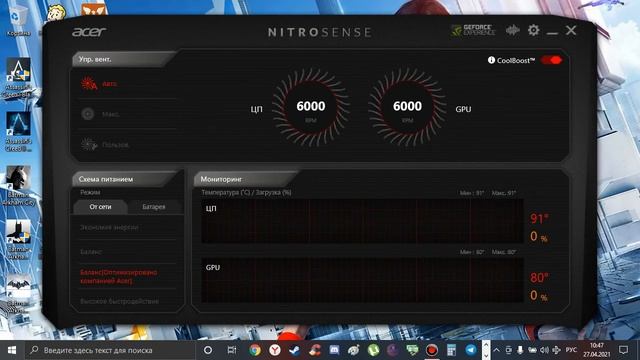The height and width of the screenshot is (360, 640).
Task: Click the GPU fan speed dial
Action: pos(407,108)
